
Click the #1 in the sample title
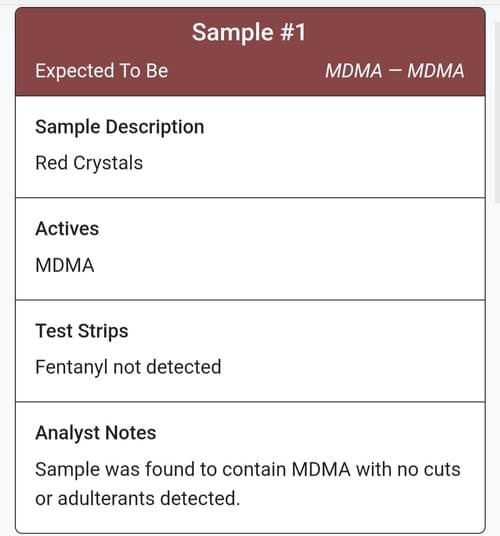click(x=293, y=32)
